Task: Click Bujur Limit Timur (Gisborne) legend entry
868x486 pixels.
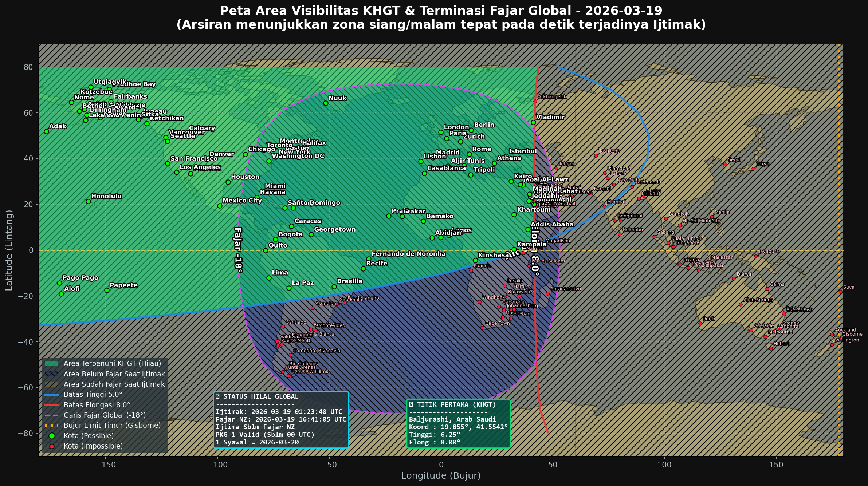Action: [x=103, y=425]
